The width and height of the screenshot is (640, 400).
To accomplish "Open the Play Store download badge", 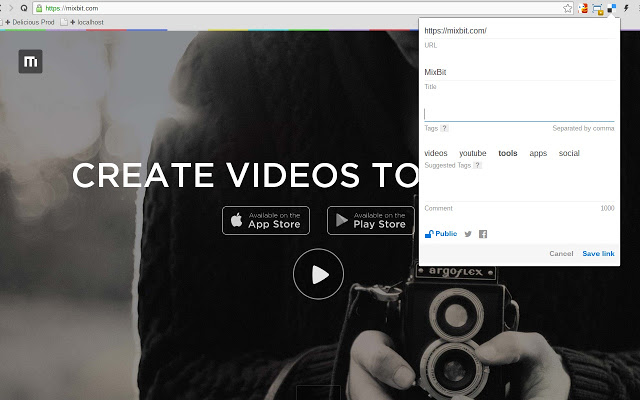I will [x=371, y=220].
